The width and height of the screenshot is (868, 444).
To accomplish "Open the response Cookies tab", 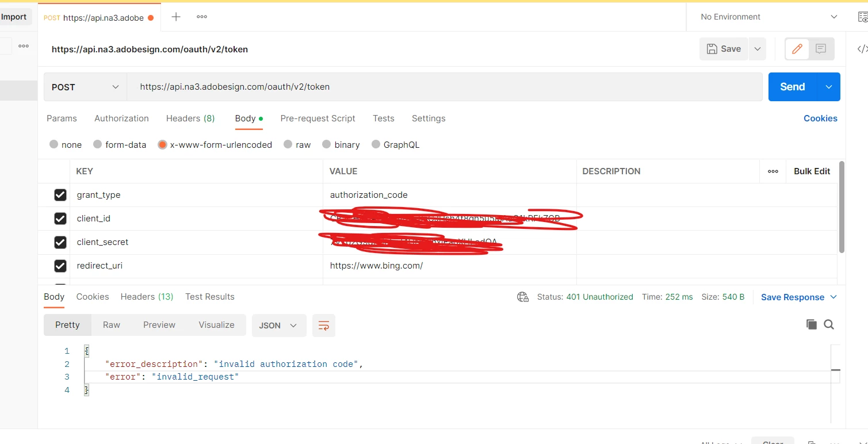I will click(93, 297).
